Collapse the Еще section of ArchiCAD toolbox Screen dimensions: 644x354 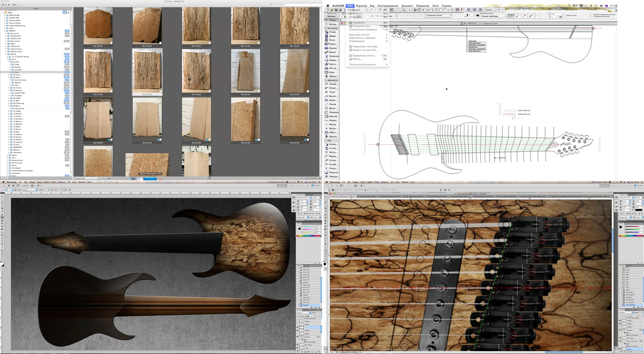(x=326, y=140)
